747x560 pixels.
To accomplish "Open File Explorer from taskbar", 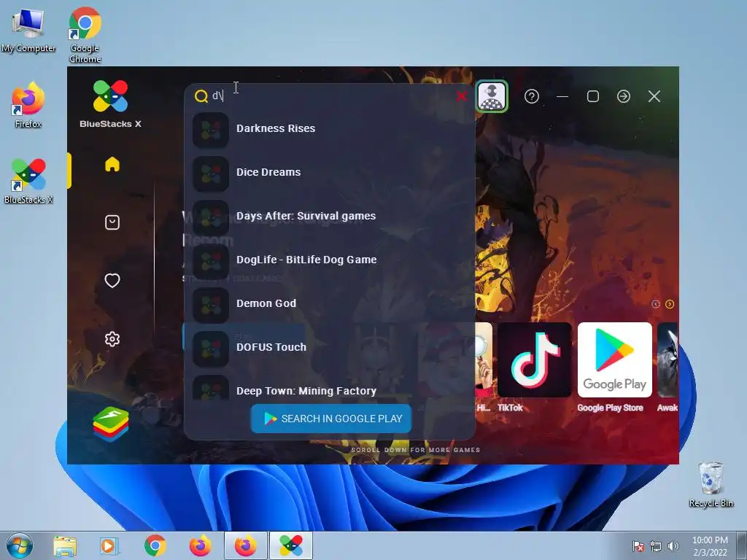I will point(65,545).
